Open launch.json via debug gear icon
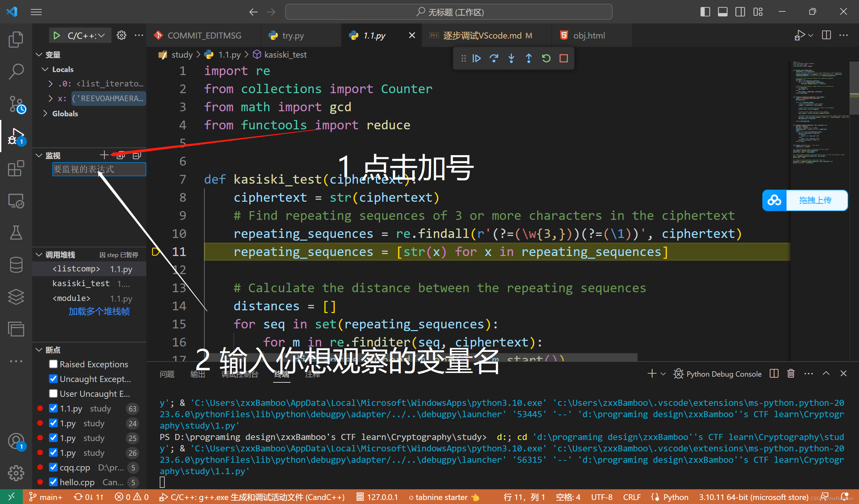859x504 pixels. coord(121,36)
